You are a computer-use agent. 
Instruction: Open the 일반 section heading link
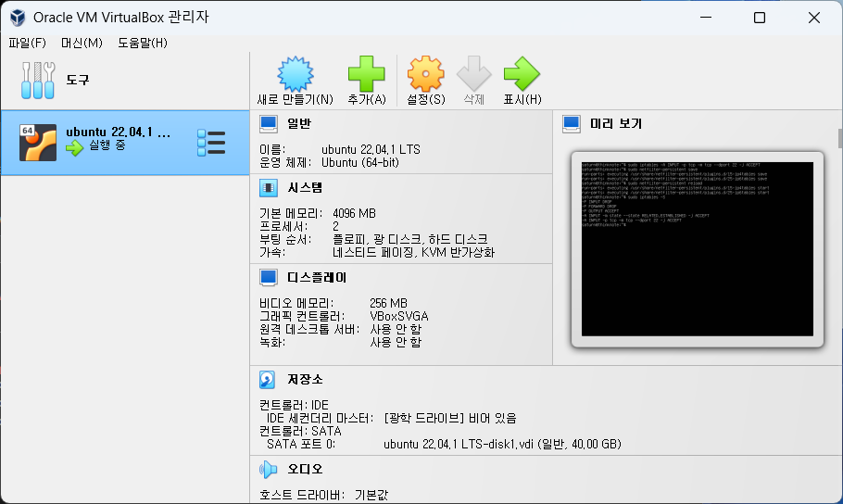[x=299, y=124]
